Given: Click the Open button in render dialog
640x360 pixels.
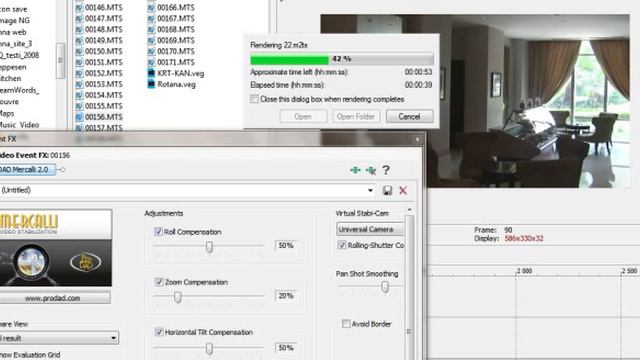Looking at the screenshot, I should tap(303, 117).
